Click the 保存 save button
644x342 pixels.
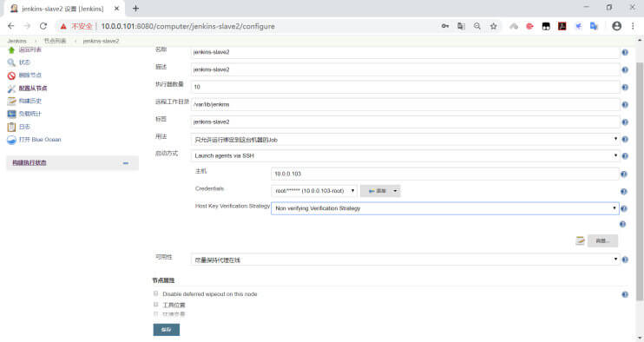pos(167,330)
